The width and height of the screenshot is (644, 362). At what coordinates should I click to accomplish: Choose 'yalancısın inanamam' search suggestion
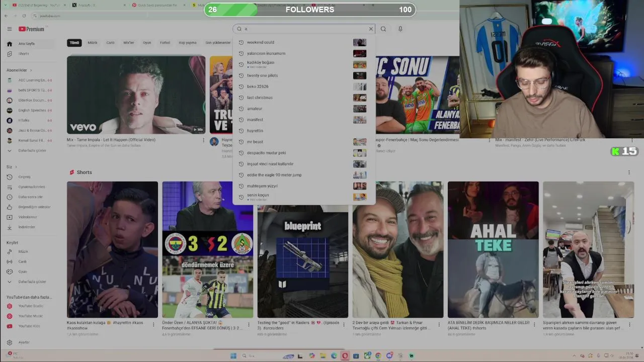pyautogui.click(x=304, y=53)
